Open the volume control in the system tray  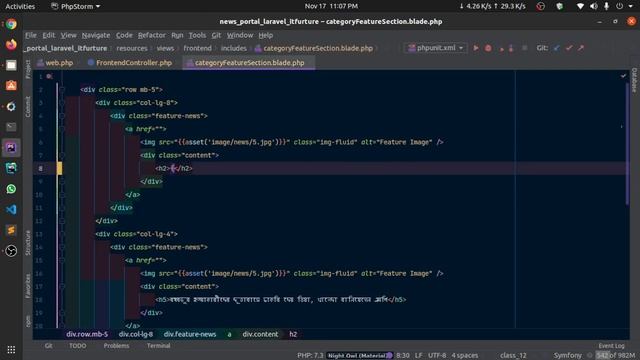coord(594,6)
